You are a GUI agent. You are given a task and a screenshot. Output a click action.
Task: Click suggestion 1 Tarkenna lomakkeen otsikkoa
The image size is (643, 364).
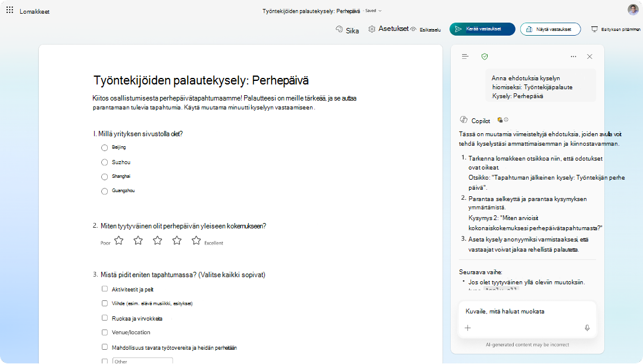pos(536,162)
